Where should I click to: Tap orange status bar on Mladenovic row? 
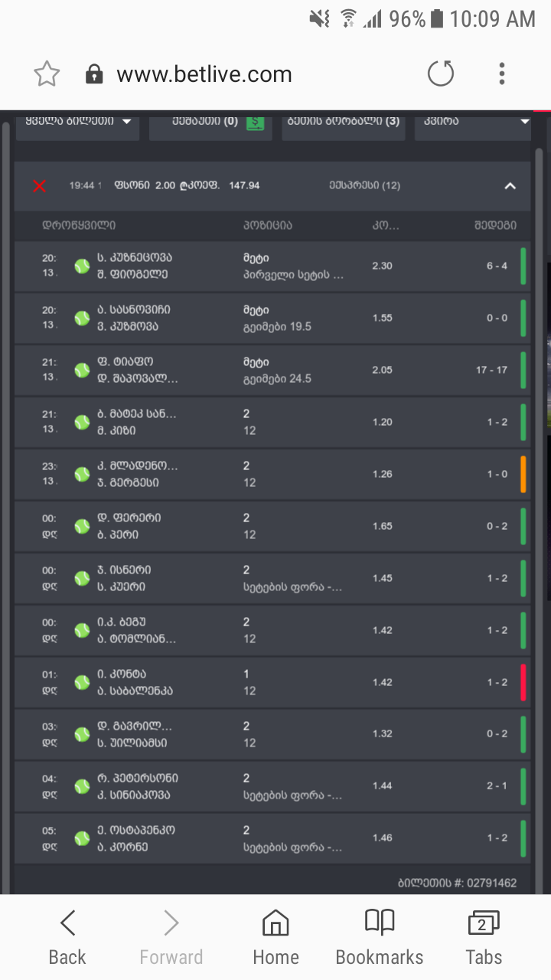(523, 474)
